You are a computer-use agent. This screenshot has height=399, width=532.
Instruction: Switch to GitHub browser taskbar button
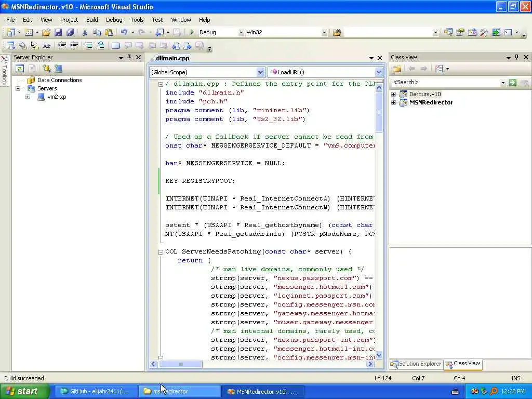96,391
